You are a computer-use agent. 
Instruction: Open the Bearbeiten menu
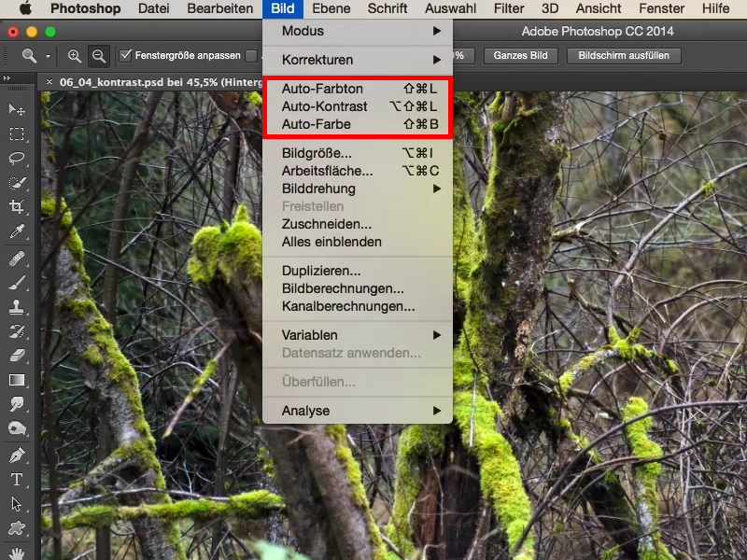tap(220, 8)
